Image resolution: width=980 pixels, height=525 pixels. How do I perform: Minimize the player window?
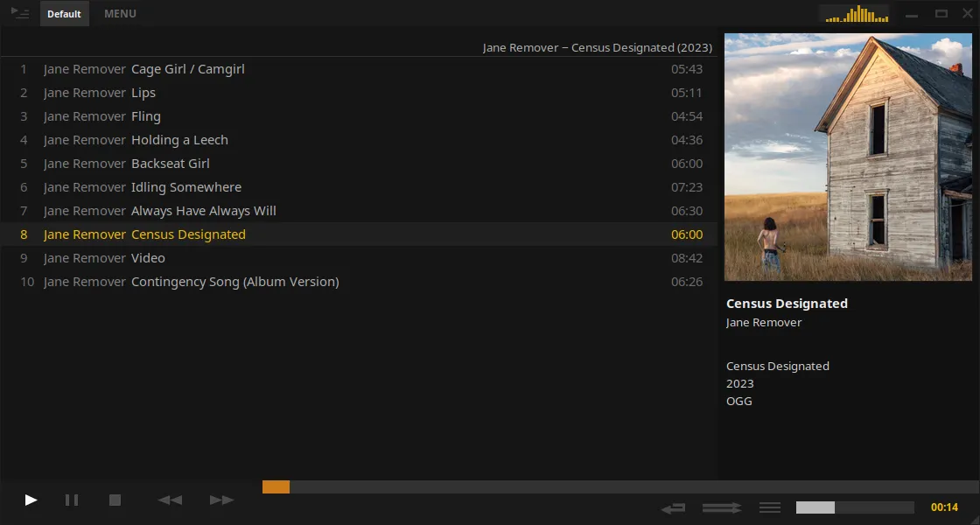point(912,14)
